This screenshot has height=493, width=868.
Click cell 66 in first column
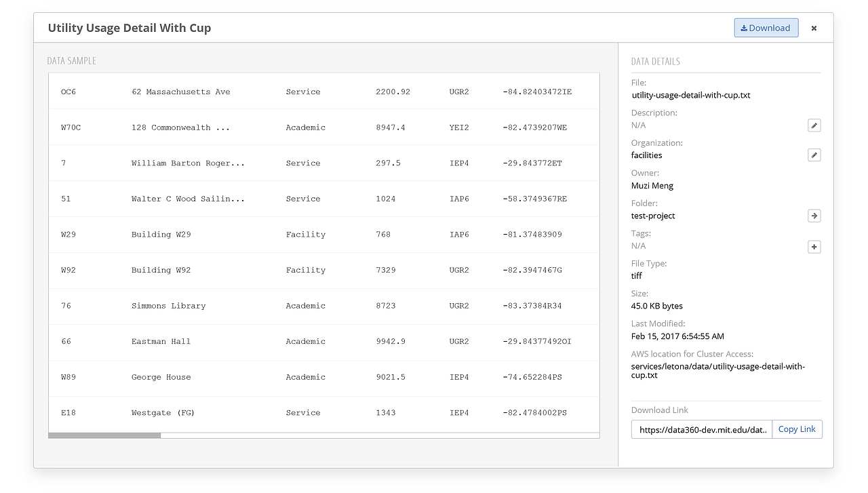pos(66,342)
